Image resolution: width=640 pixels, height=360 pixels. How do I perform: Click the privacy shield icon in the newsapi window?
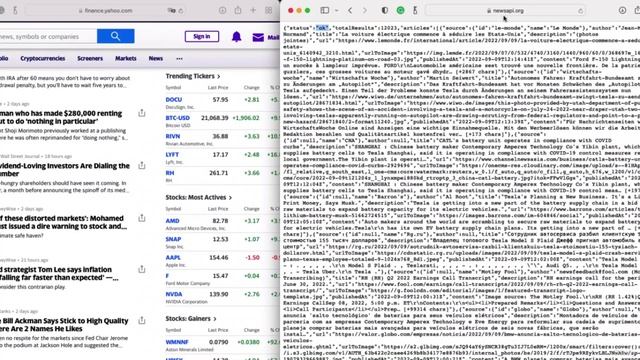click(384, 11)
